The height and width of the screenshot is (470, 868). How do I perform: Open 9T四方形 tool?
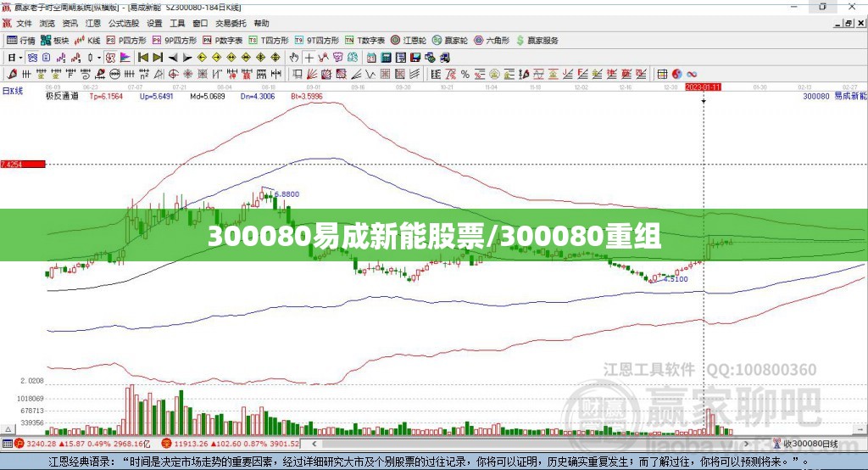pos(317,41)
